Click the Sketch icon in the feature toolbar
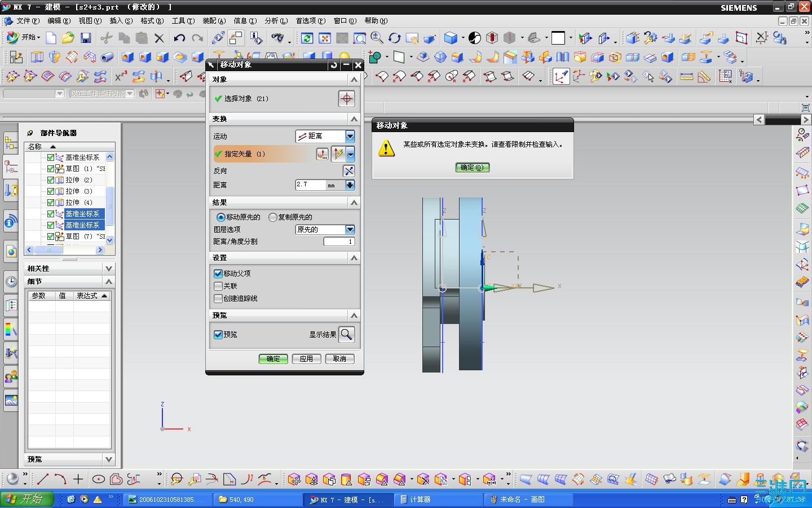812x508 pixels. pyautogui.click(x=16, y=57)
